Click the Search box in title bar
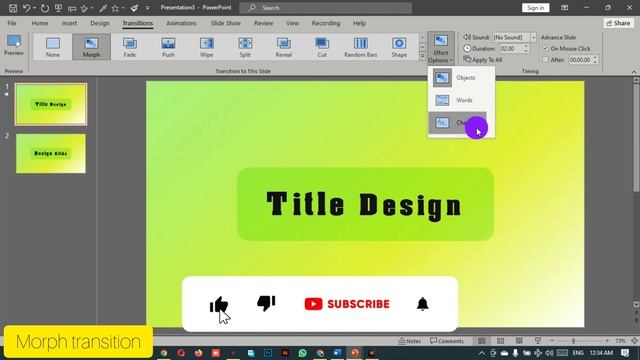The width and height of the screenshot is (640, 360). [325, 8]
